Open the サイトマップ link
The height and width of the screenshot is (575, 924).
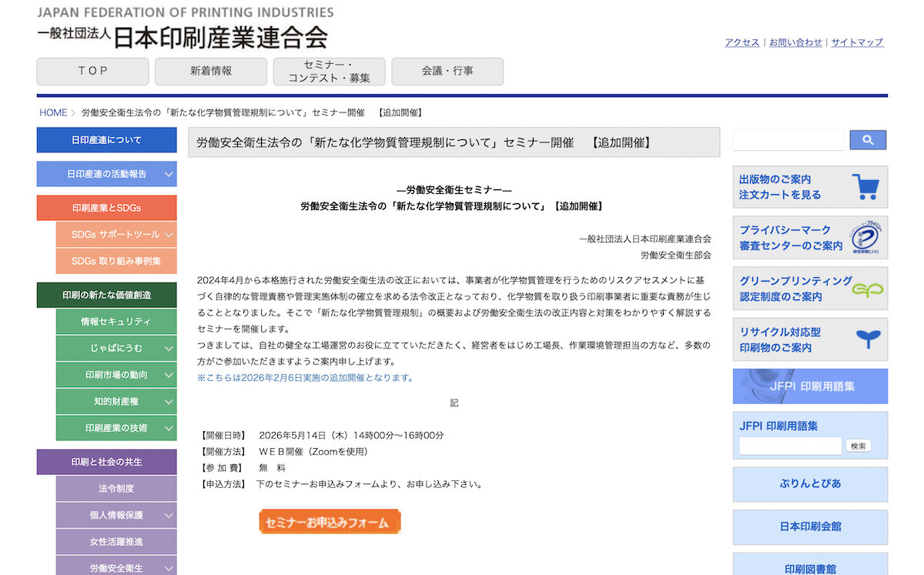(857, 42)
